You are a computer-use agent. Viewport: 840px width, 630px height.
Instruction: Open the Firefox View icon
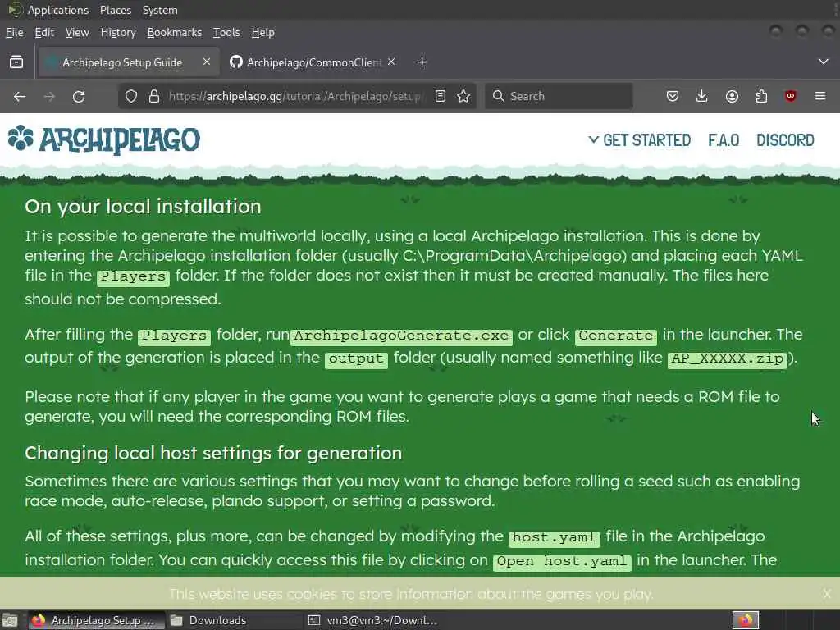(16, 62)
